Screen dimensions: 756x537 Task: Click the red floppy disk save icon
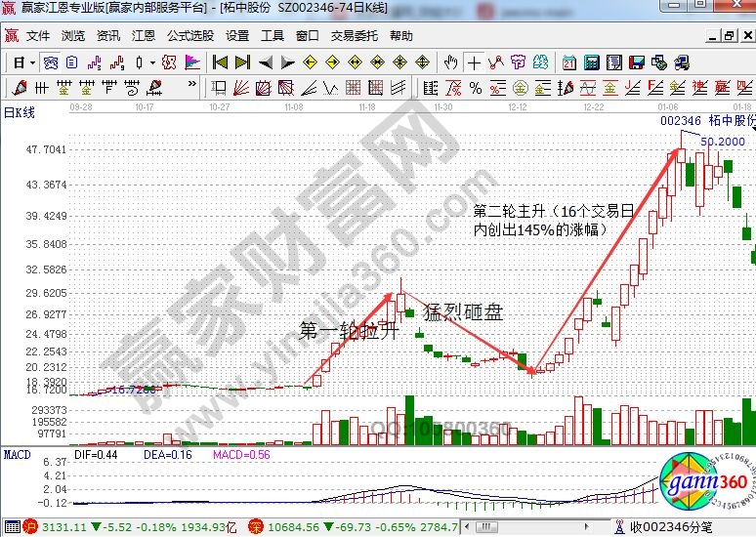click(636, 62)
